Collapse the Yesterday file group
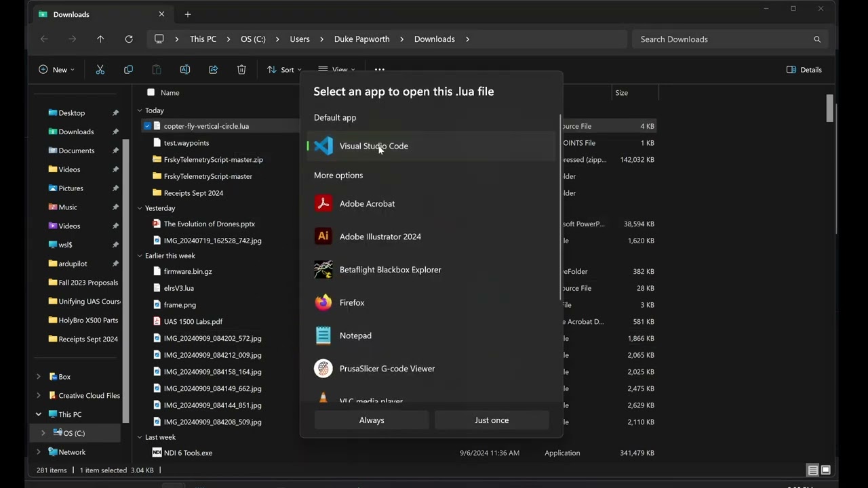 [140, 208]
